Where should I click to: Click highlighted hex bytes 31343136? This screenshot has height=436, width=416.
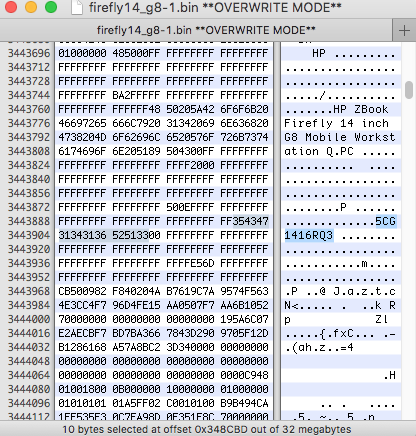click(82, 235)
